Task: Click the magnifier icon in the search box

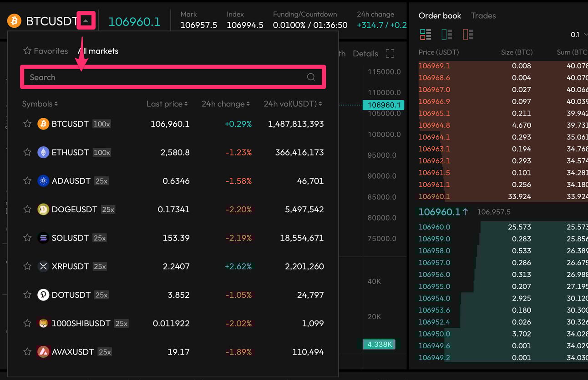Action: pos(311,77)
